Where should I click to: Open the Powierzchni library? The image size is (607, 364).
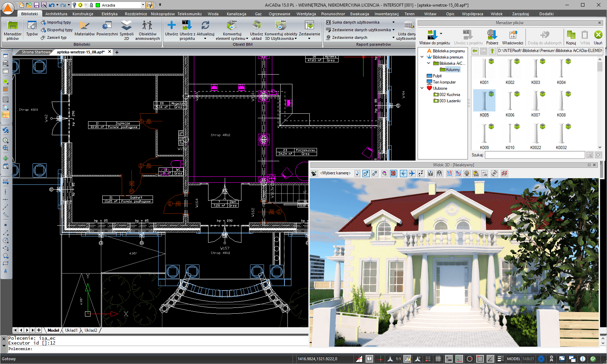107,28
